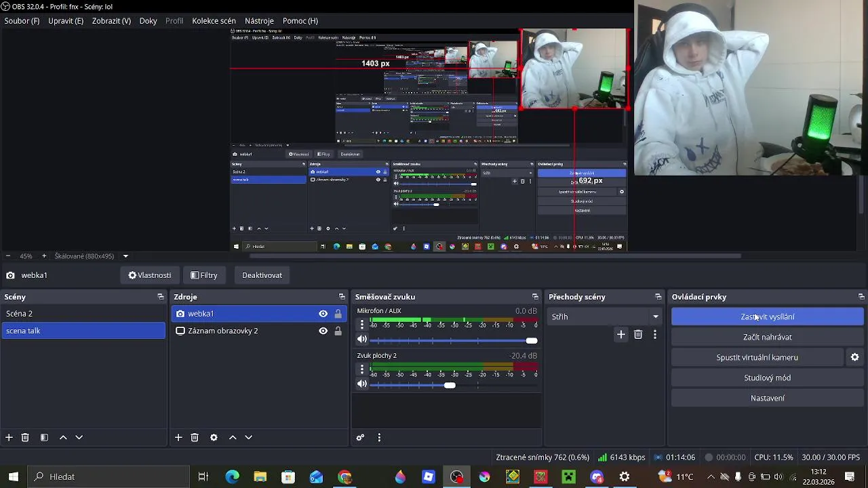Screen dimensions: 868x488
Task: Open Windows Start menu
Action: tap(14, 476)
